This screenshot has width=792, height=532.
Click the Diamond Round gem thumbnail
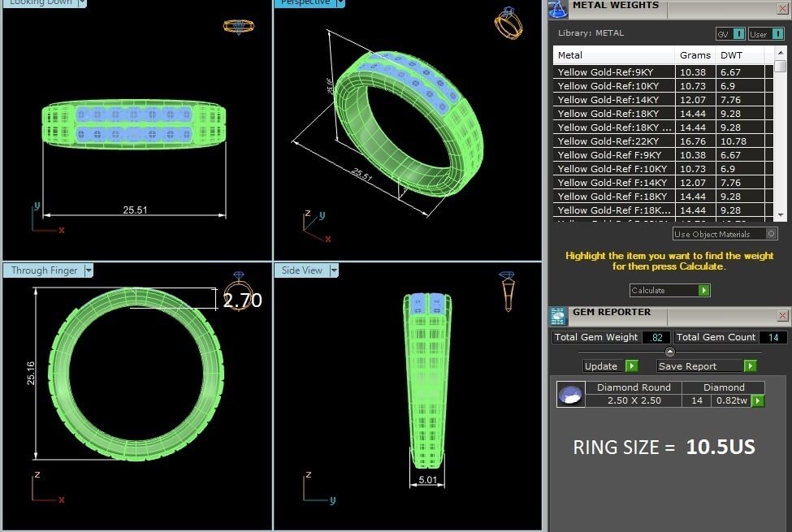tap(570, 395)
